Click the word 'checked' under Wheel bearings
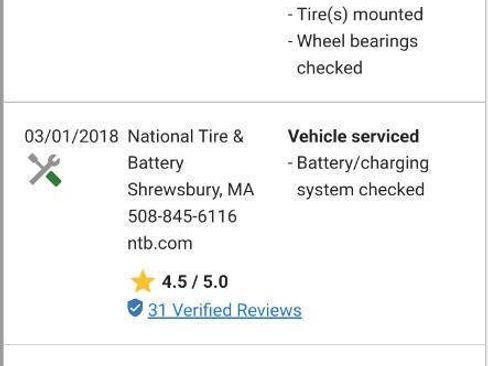Viewport: 488px width, 366px height. tap(330, 68)
